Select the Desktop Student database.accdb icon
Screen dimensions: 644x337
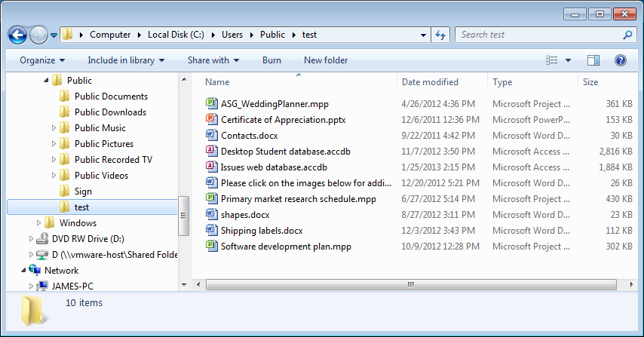click(x=211, y=151)
